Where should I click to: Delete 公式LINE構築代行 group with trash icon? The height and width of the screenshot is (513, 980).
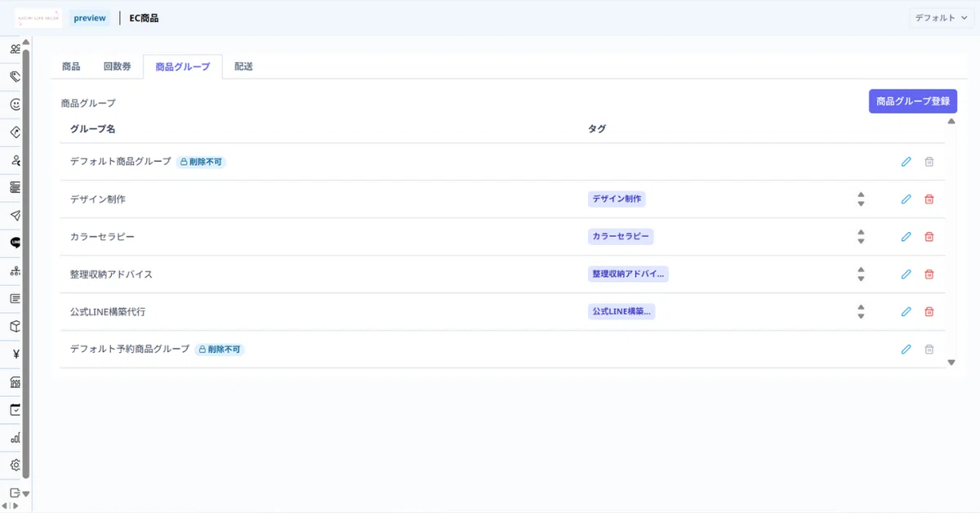[929, 311]
